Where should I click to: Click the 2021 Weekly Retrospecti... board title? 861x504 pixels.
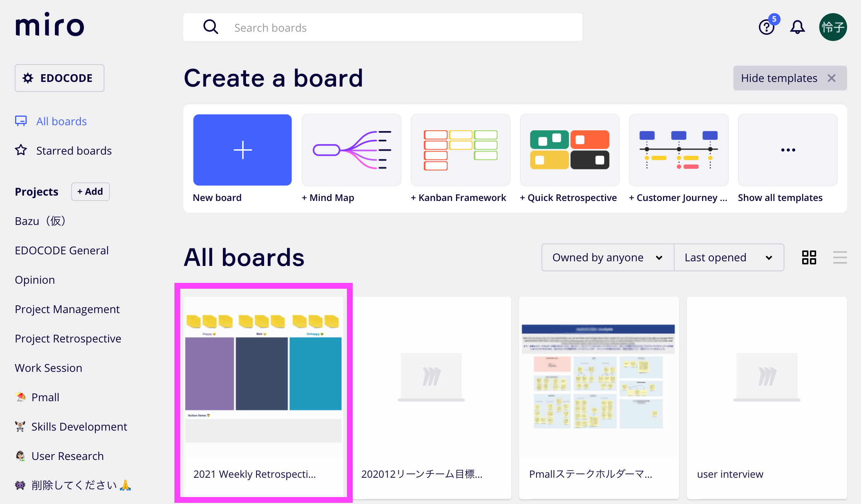pos(255,474)
